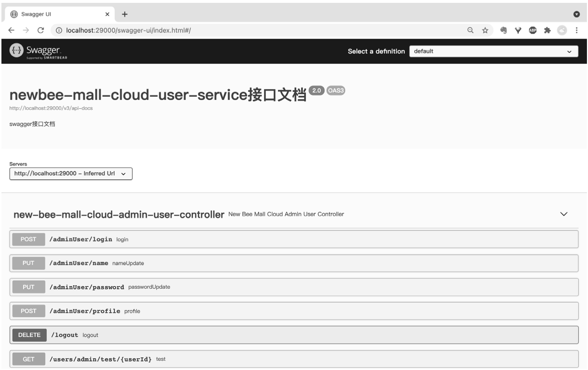The width and height of the screenshot is (588, 370).
Task: Click the GET badge of test row
Action: tap(29, 359)
